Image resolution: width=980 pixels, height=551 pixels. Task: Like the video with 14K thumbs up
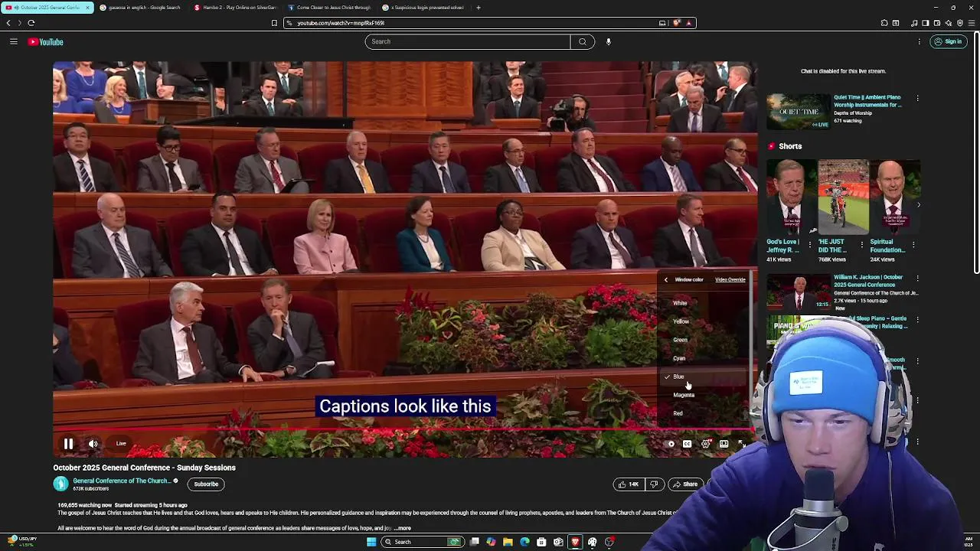629,484
